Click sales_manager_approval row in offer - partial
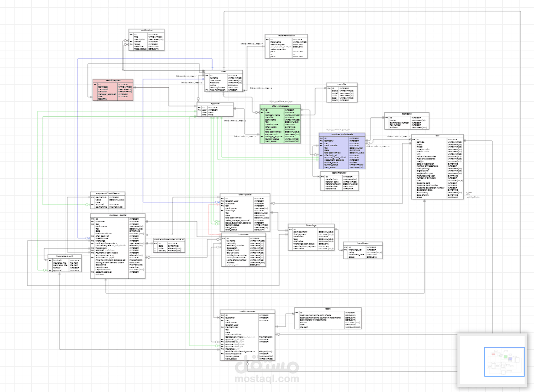The image size is (534, 392). click(245, 220)
